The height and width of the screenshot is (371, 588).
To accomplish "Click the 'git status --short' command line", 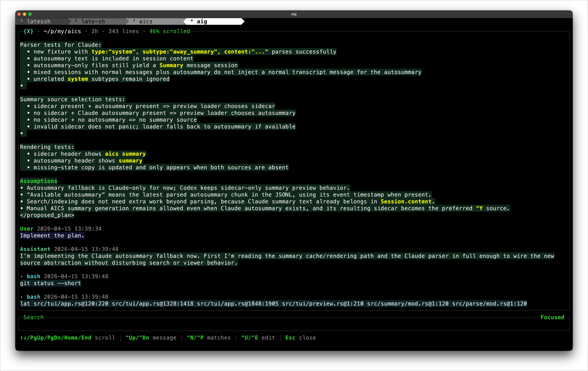I will click(x=50, y=283).
